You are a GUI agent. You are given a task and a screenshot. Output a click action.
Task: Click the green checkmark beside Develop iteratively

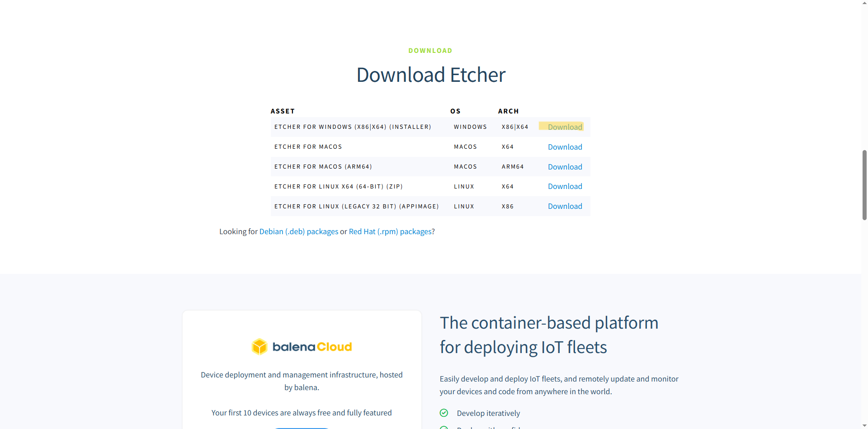pos(444,413)
